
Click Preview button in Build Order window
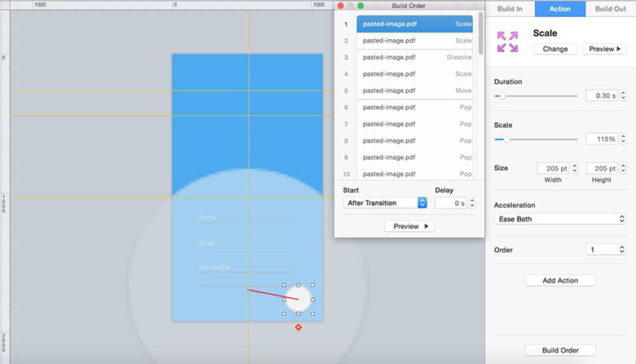click(x=409, y=226)
